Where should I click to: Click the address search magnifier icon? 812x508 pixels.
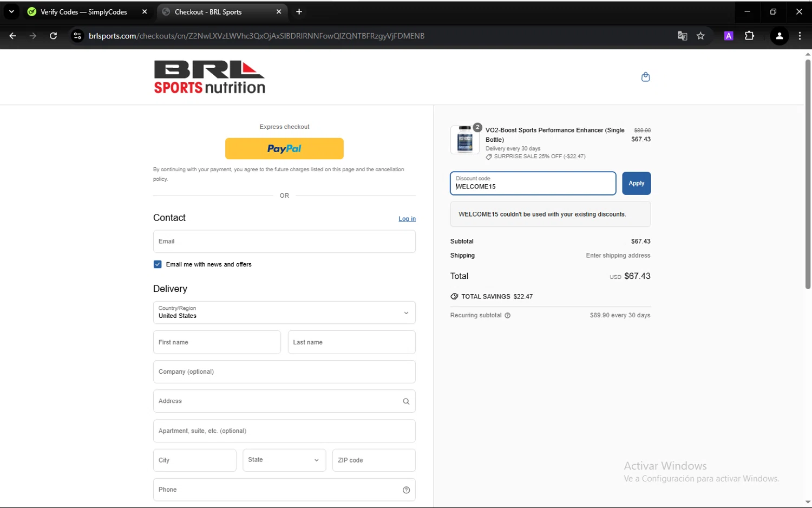(x=406, y=401)
